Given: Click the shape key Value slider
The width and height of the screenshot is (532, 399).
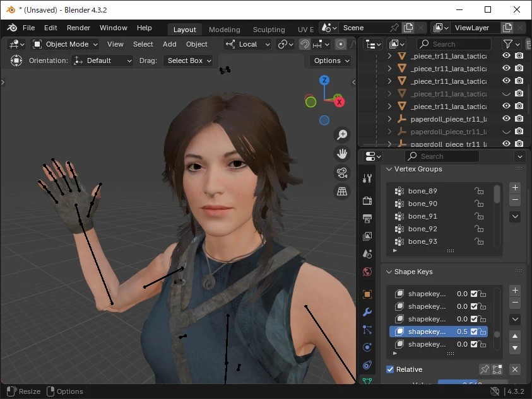Looking at the screenshot, I should pyautogui.click(x=473, y=382).
